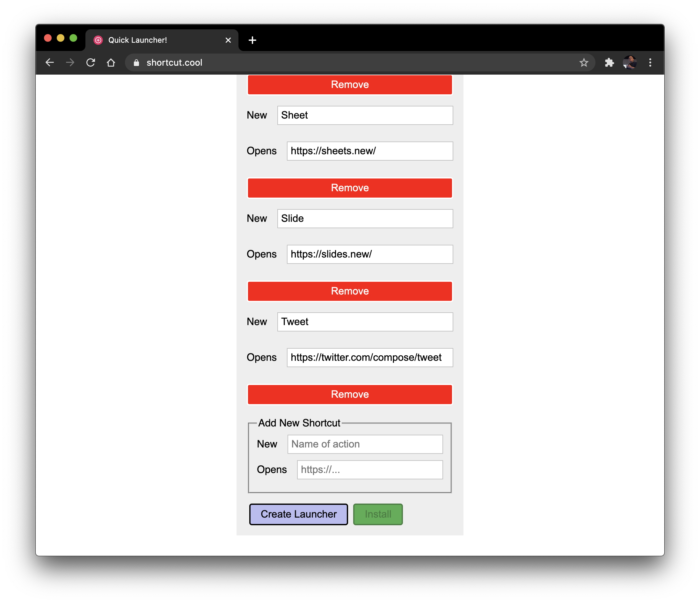Click the Opens label beside sheets.new
This screenshot has width=700, height=603.
coord(261,151)
